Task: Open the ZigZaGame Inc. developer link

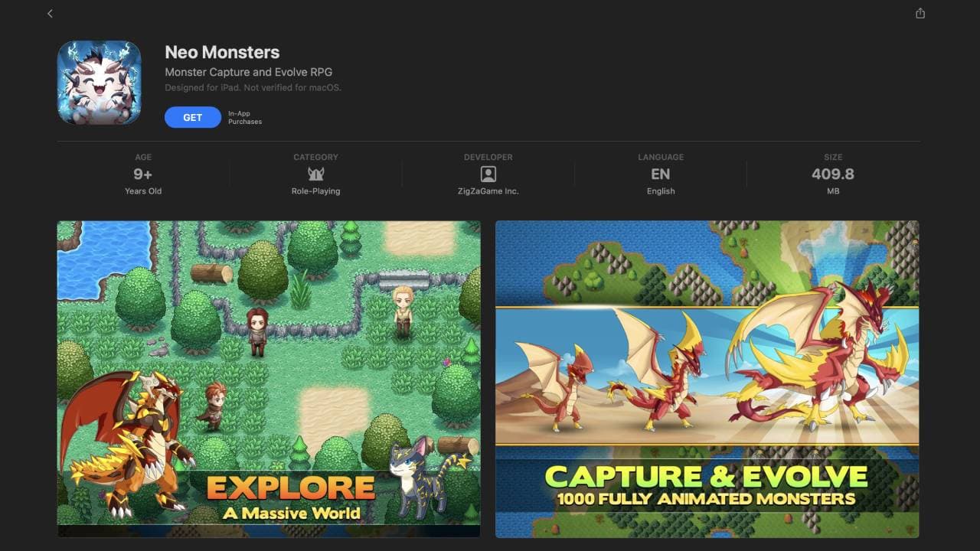Action: pos(488,191)
